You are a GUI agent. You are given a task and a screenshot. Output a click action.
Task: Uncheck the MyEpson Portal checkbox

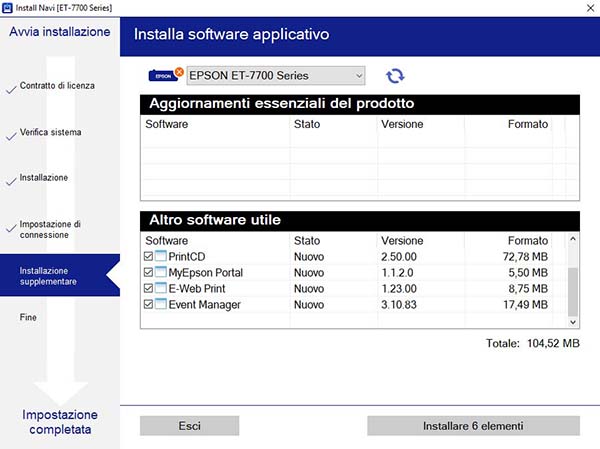tap(149, 273)
